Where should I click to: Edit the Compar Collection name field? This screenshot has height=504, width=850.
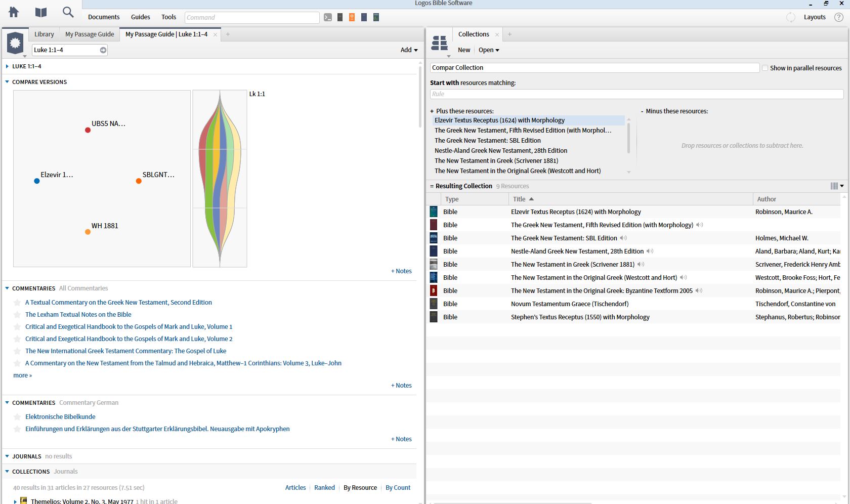pos(594,68)
